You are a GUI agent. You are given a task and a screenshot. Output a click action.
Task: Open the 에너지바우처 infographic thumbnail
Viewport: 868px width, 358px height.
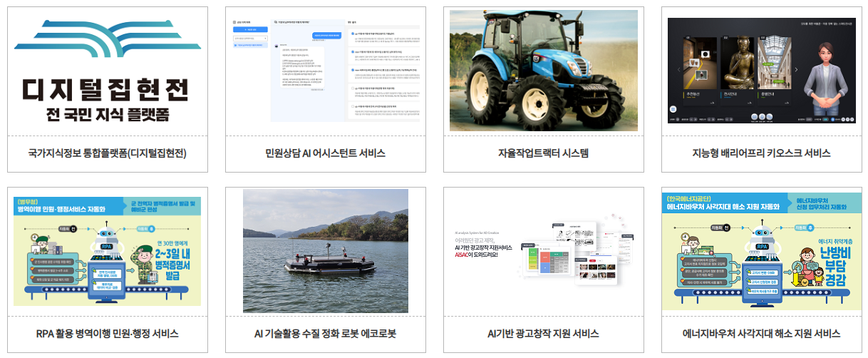coord(762,251)
